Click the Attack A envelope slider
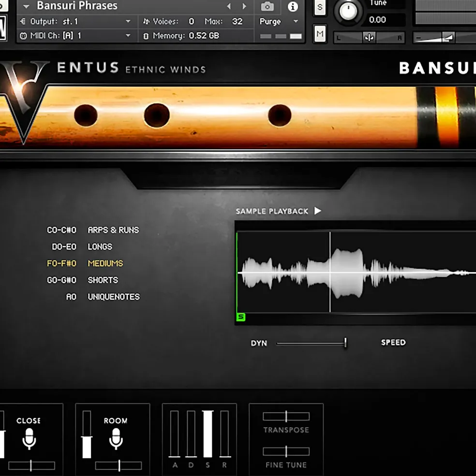Viewport: 476px width, 476px height. [x=174, y=434]
